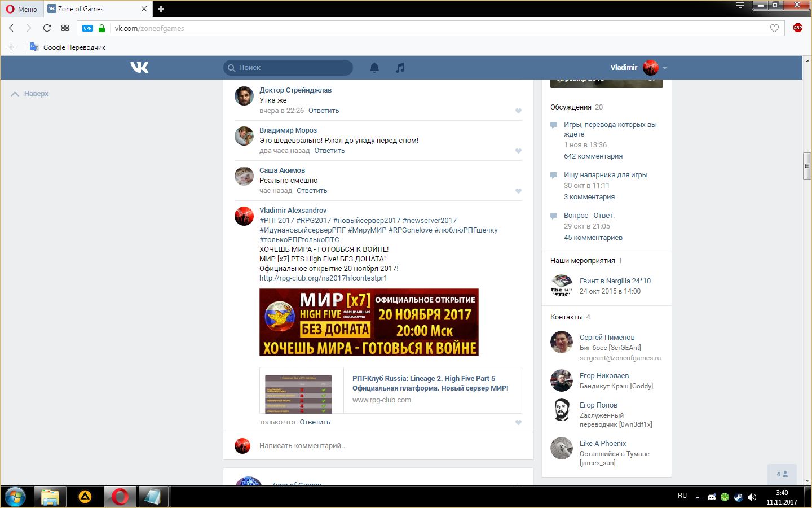Screen dimensions: 812x508
Task: Email sergeant@zoneofgames.ru link
Action: 620,358
